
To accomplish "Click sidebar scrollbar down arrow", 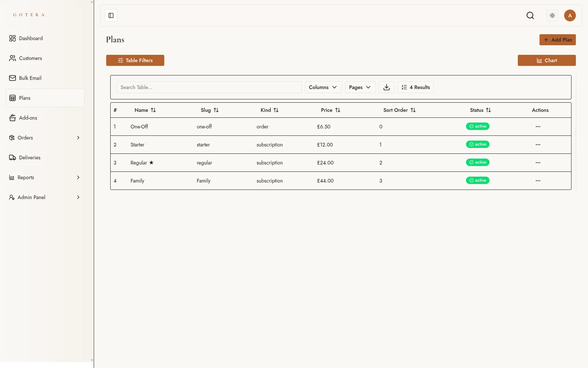I will click(x=92, y=360).
